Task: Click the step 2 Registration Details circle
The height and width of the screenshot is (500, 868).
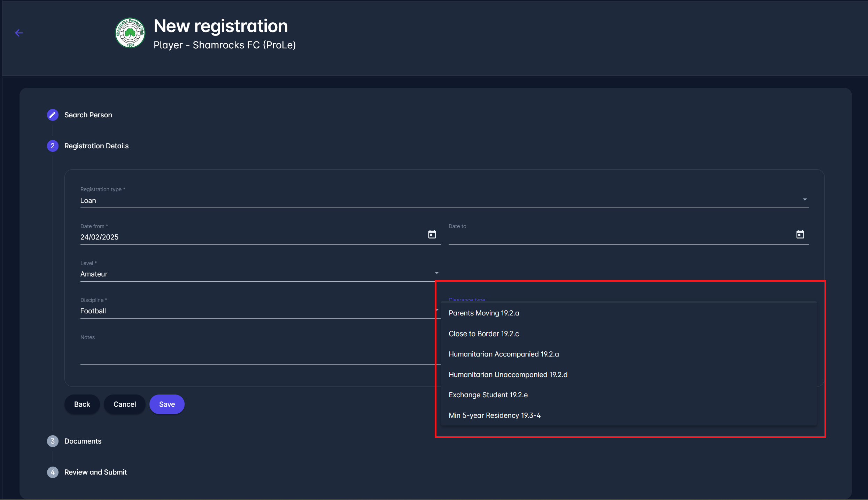Action: (x=53, y=146)
